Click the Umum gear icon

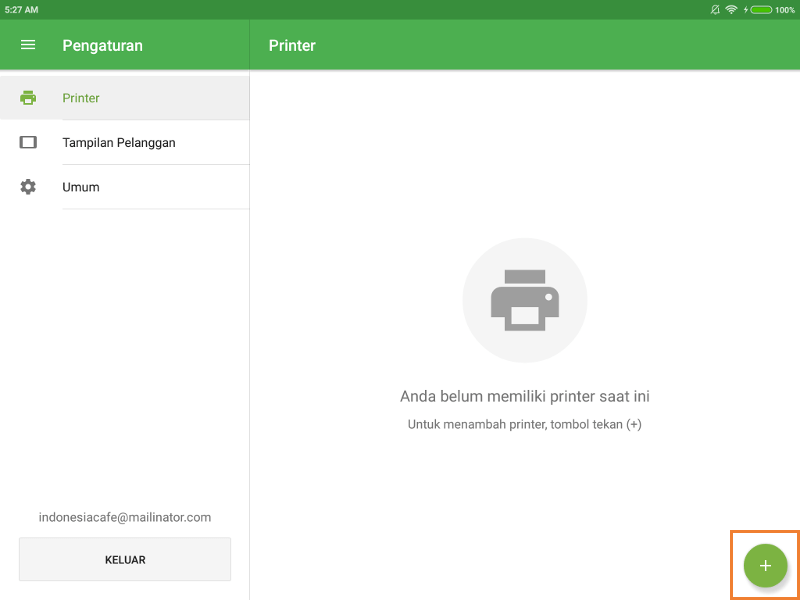(x=28, y=186)
